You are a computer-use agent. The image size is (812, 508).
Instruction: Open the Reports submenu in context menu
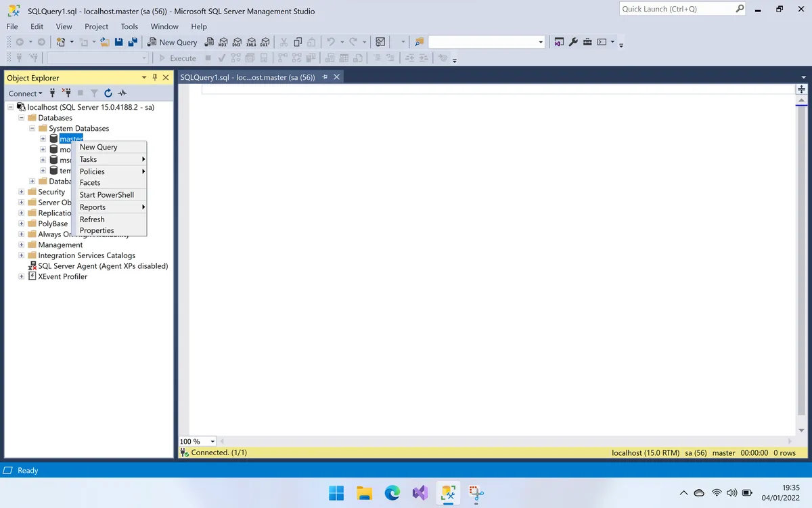click(109, 207)
